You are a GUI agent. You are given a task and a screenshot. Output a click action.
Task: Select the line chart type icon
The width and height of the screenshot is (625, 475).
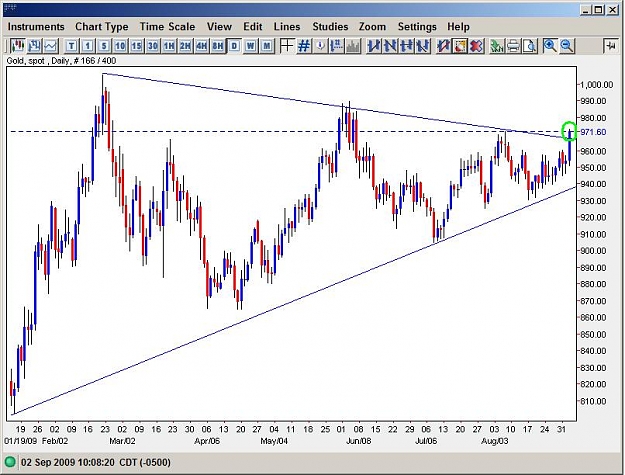[51, 46]
